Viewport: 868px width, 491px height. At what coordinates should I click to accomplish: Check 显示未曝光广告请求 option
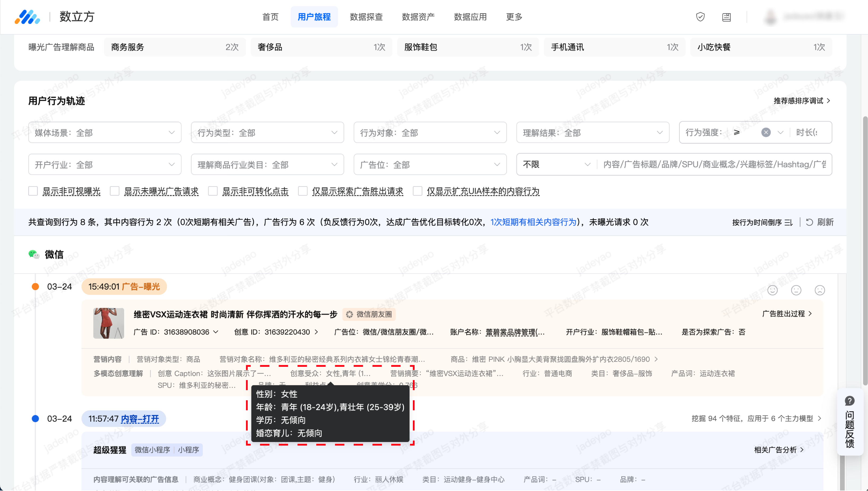pyautogui.click(x=115, y=191)
